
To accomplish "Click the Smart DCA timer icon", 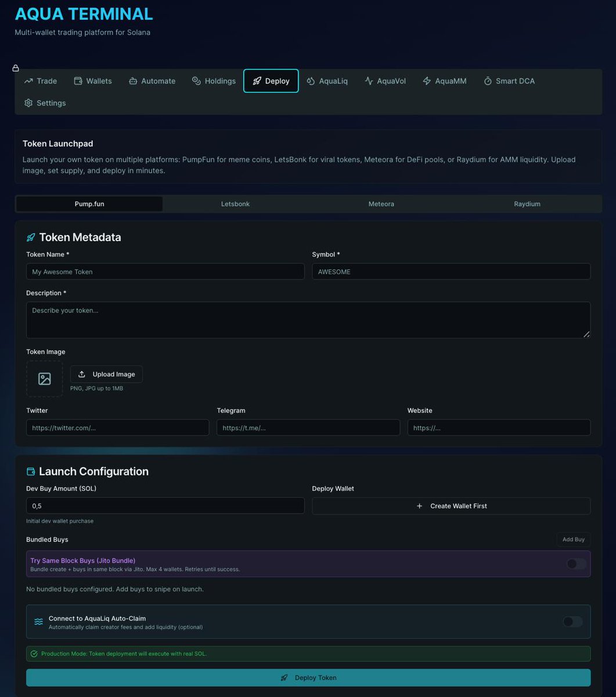I will click(x=488, y=81).
